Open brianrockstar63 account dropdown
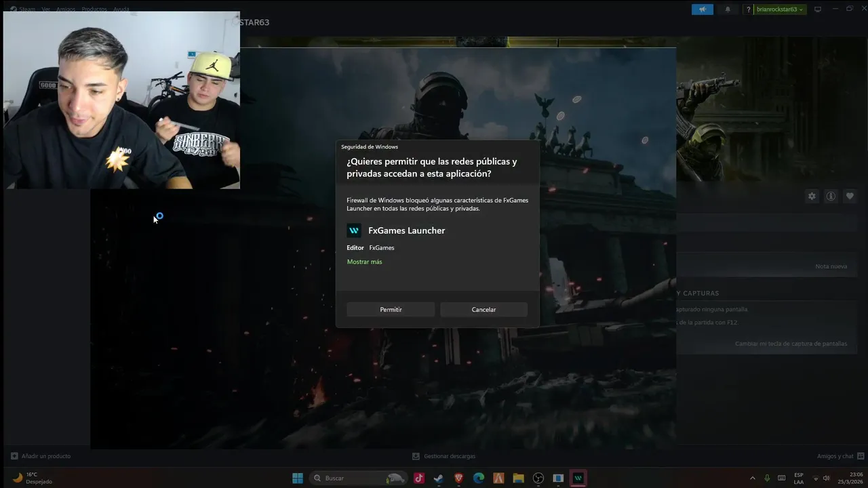 (780, 9)
